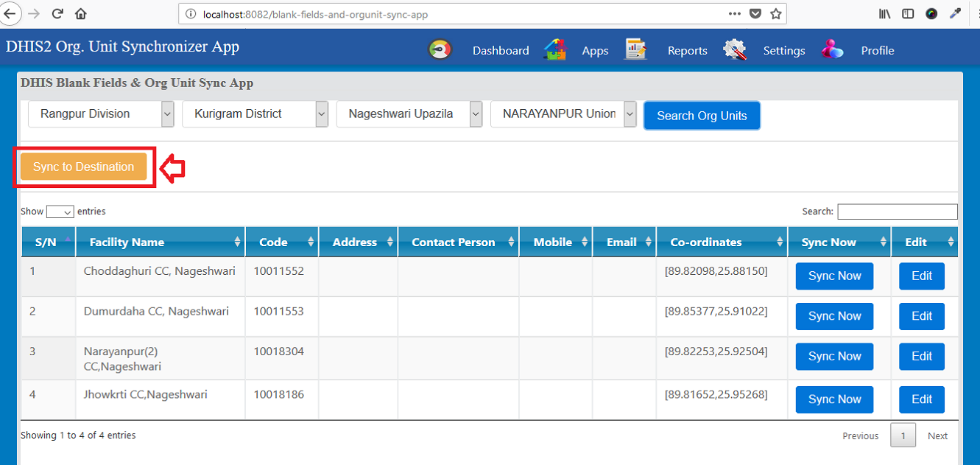Viewport: 980px width, 465px height.
Task: Click sort arrows of the Contact Person column
Action: pos(511,242)
